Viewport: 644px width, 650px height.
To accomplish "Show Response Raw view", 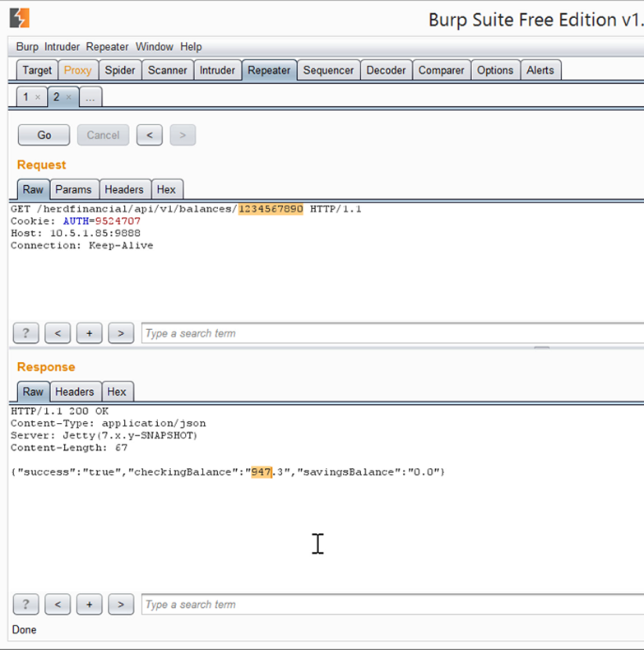I will [x=33, y=392].
